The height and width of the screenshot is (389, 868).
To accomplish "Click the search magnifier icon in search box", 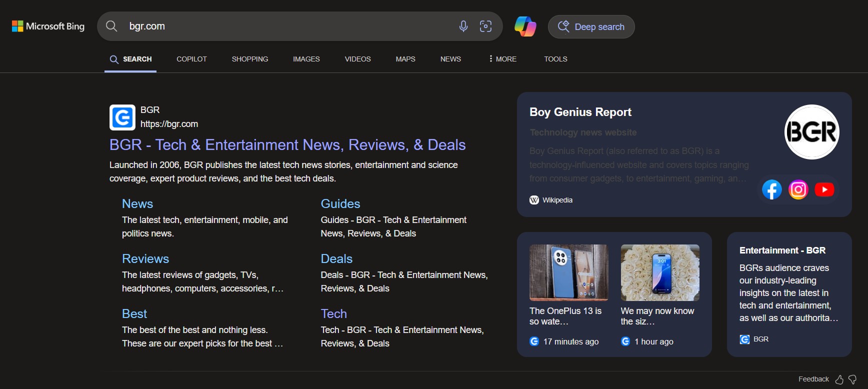I will [x=111, y=26].
